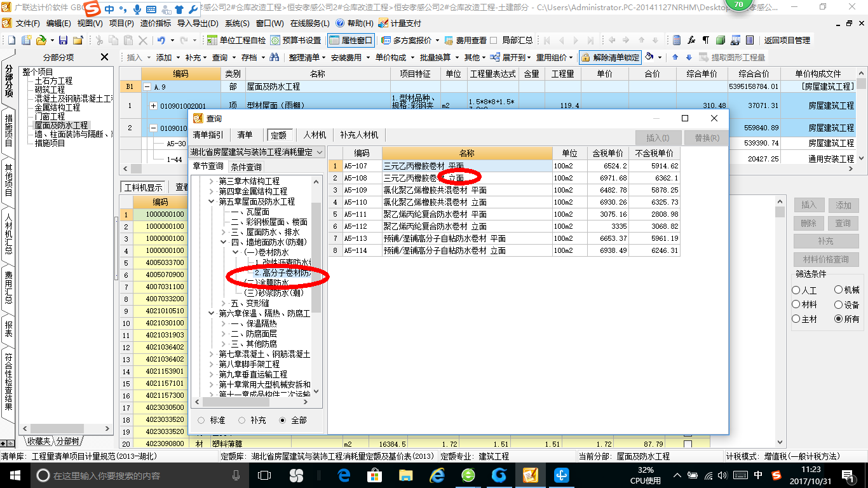Select 金属结构工程 in left project tree
Screen dimensions: 868x488
(x=57, y=107)
